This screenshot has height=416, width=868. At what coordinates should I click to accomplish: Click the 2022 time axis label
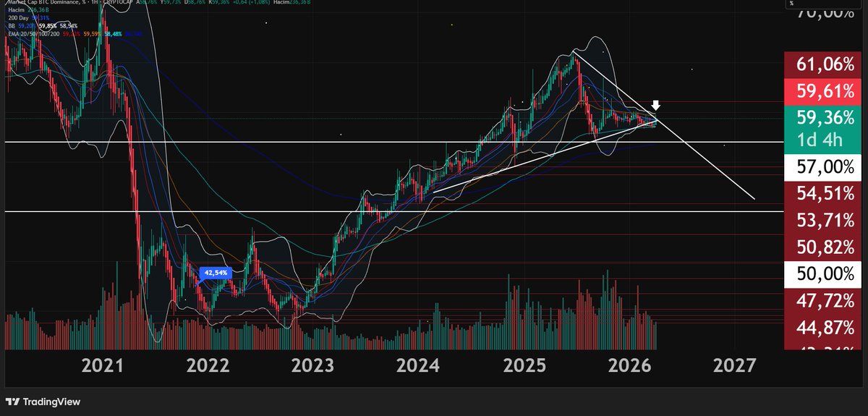coord(208,365)
